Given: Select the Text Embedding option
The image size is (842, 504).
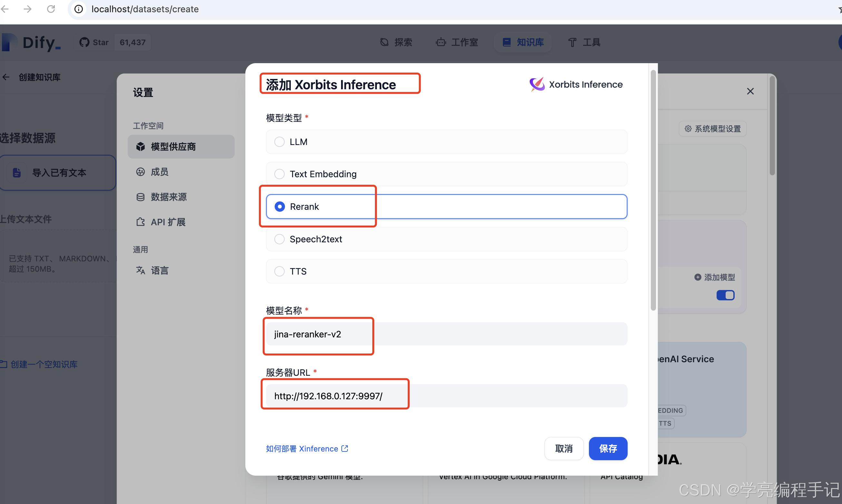Looking at the screenshot, I should pyautogui.click(x=279, y=174).
